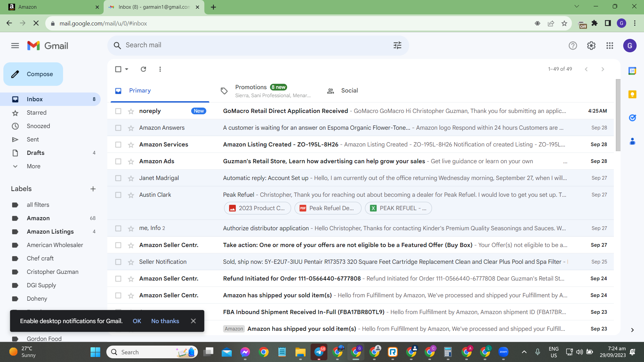Open Google Contacts side panel

pyautogui.click(x=632, y=141)
